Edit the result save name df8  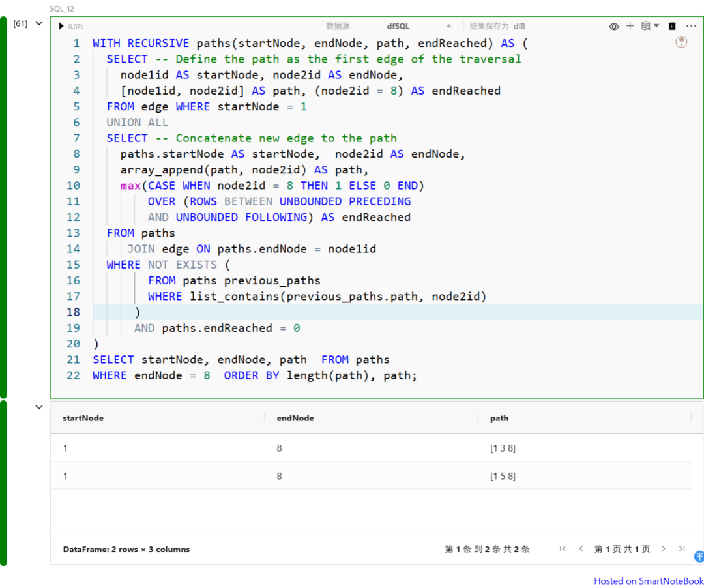[x=519, y=26]
